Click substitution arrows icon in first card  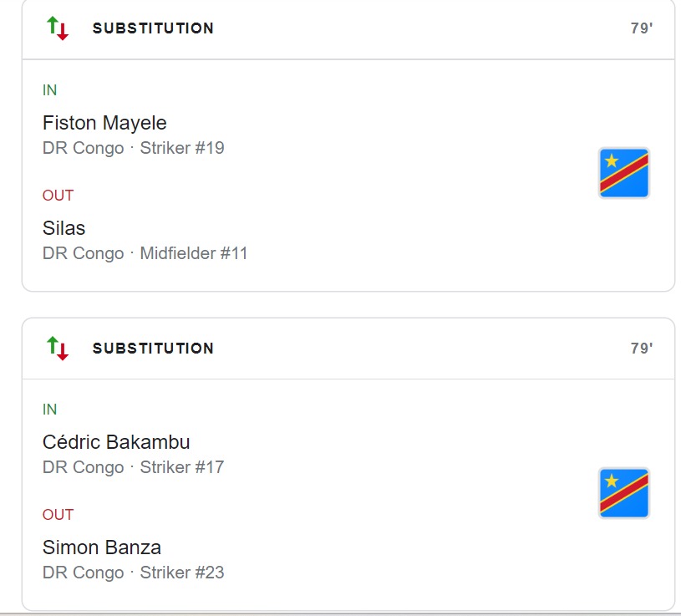click(x=58, y=28)
